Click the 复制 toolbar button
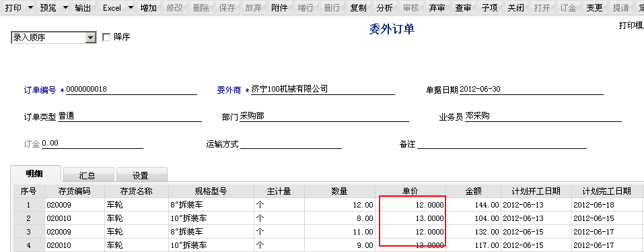The height and width of the screenshot is (252, 644). [359, 8]
